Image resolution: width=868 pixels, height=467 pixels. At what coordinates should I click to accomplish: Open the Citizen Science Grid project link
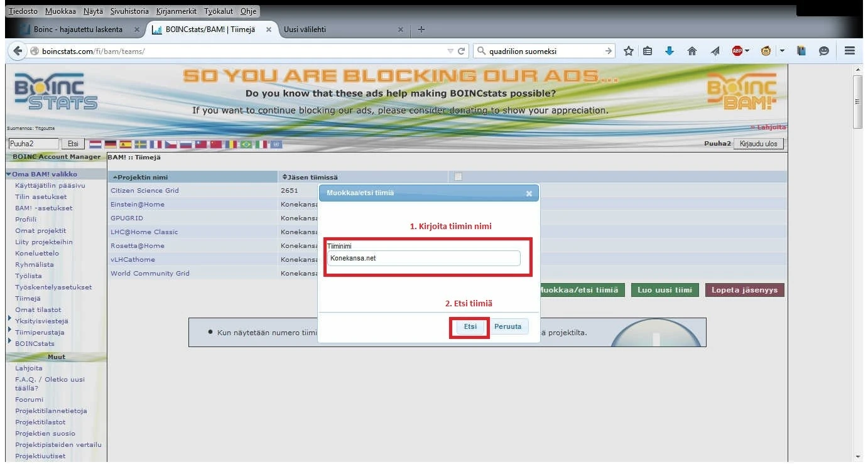coord(145,190)
